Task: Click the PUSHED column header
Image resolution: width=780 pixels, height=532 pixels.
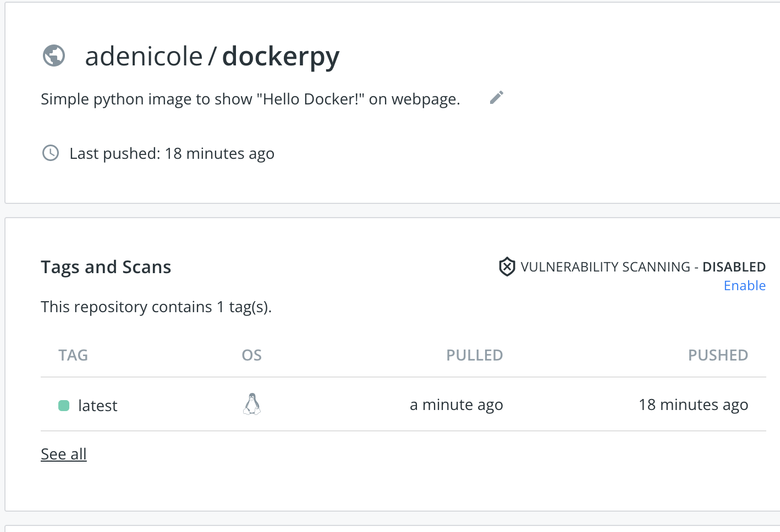Action: [718, 355]
